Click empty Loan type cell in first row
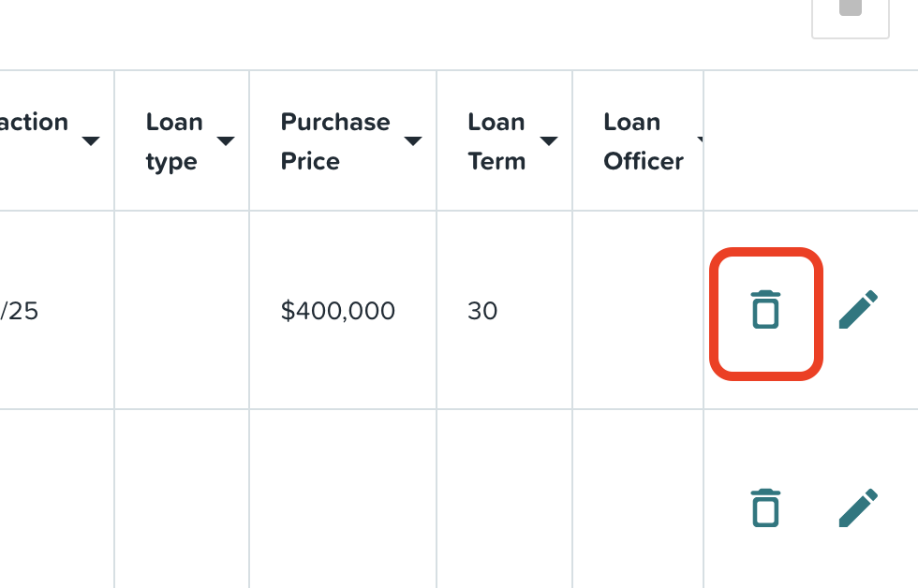Screen dimensions: 918x588 pos(182,310)
